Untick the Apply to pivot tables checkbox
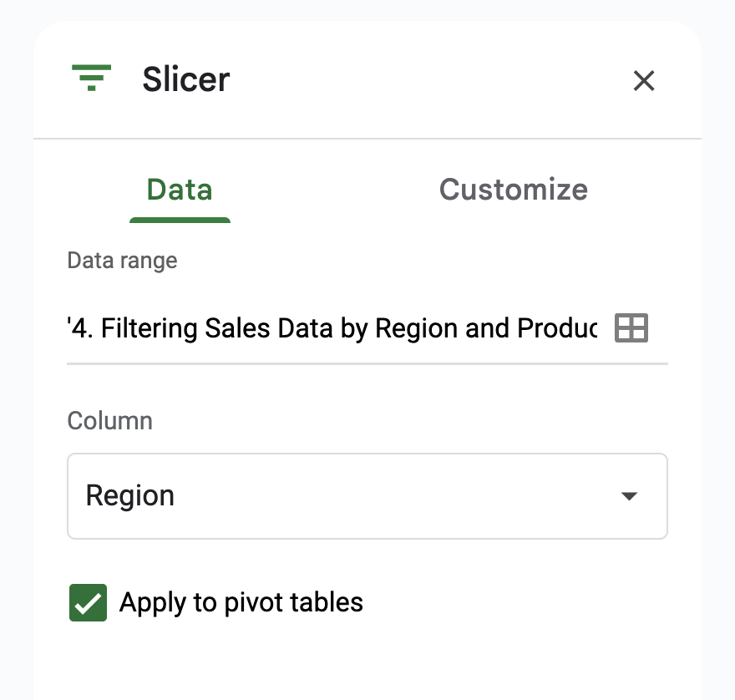 [x=88, y=602]
